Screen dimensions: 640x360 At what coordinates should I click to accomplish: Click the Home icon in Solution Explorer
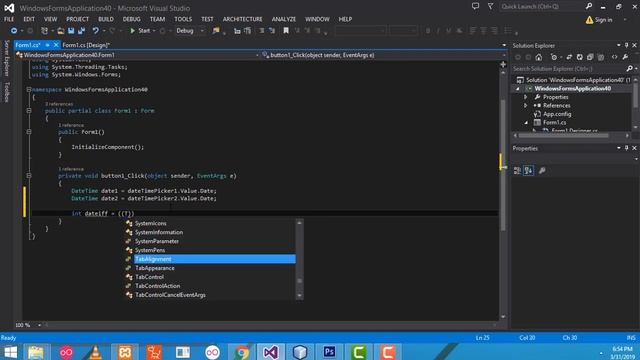coord(539,57)
